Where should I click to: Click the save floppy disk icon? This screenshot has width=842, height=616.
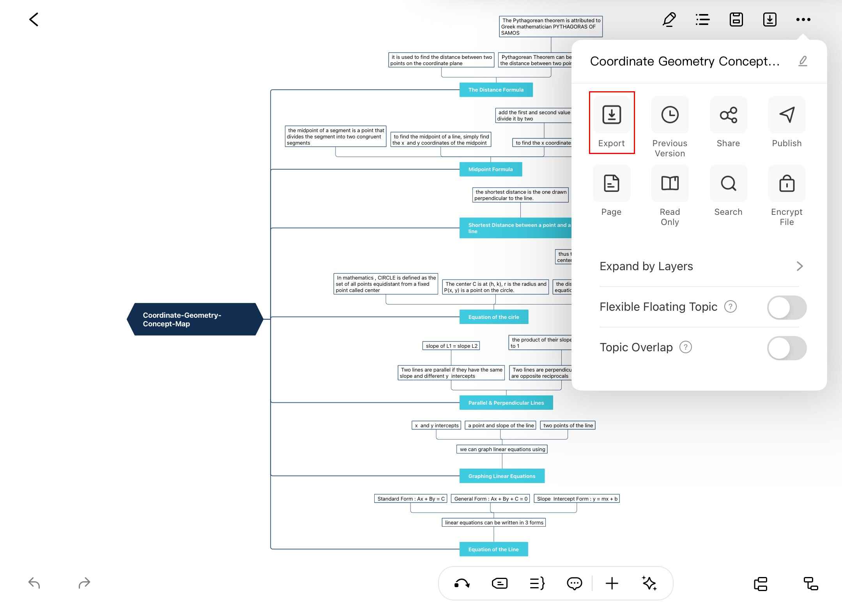click(x=736, y=19)
